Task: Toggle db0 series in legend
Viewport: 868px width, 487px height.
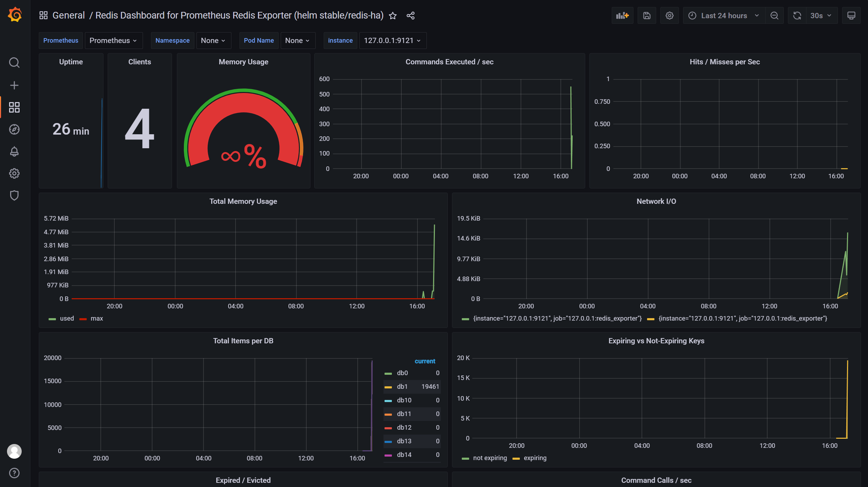Action: (x=402, y=373)
